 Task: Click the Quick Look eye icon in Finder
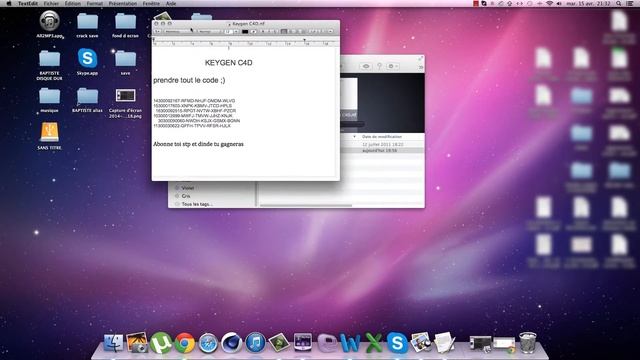pos(366,66)
